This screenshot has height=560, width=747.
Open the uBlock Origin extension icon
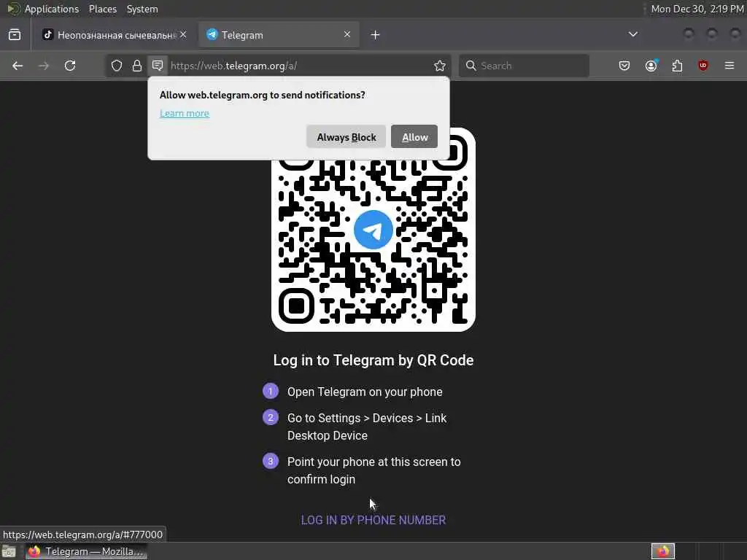[x=703, y=66]
